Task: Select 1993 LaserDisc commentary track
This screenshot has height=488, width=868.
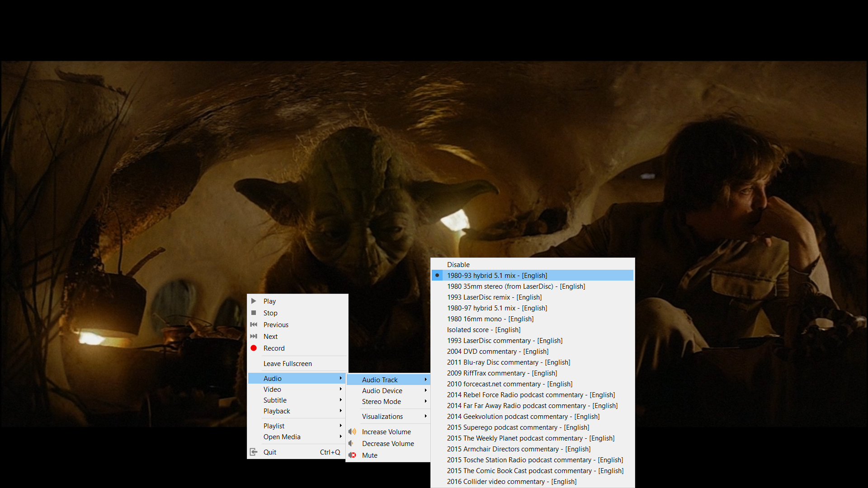Action: point(533,340)
